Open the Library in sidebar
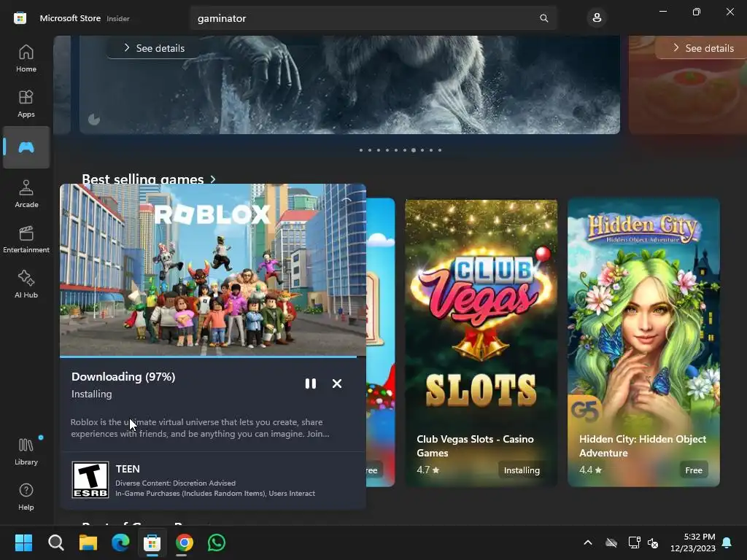Viewport: 747px width, 560px height. point(26,451)
